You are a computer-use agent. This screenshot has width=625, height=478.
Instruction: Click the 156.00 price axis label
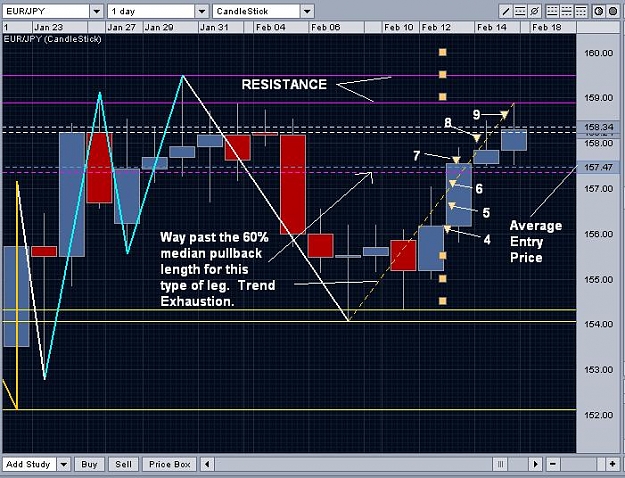click(x=598, y=234)
